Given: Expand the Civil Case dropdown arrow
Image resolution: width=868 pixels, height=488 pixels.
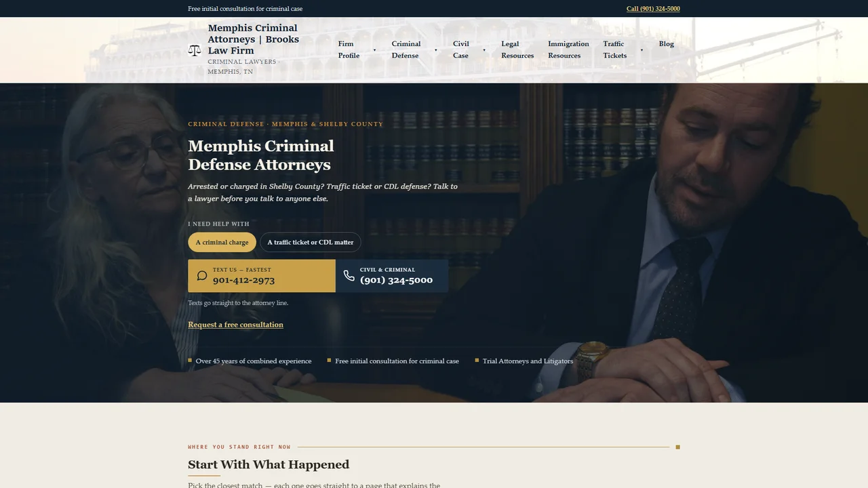Looking at the screenshot, I should 484,50.
